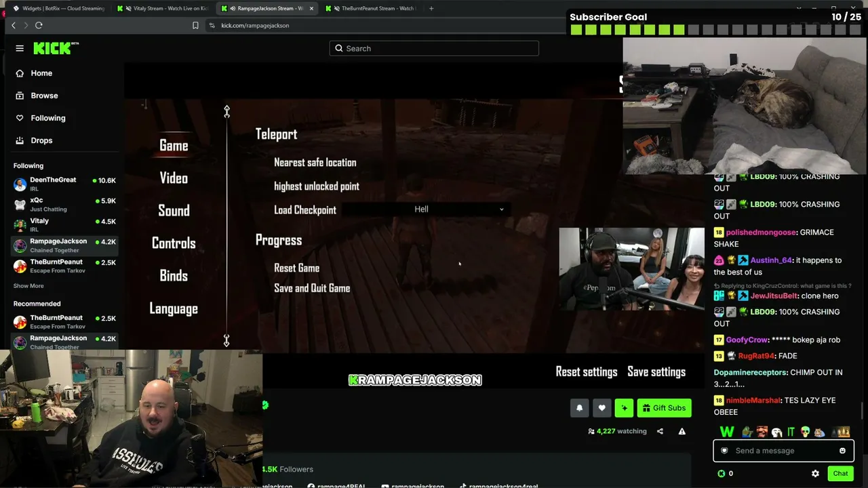This screenshot has height=488, width=868.
Task: Open TheBurntPeanut in Following list
Action: click(x=64, y=266)
